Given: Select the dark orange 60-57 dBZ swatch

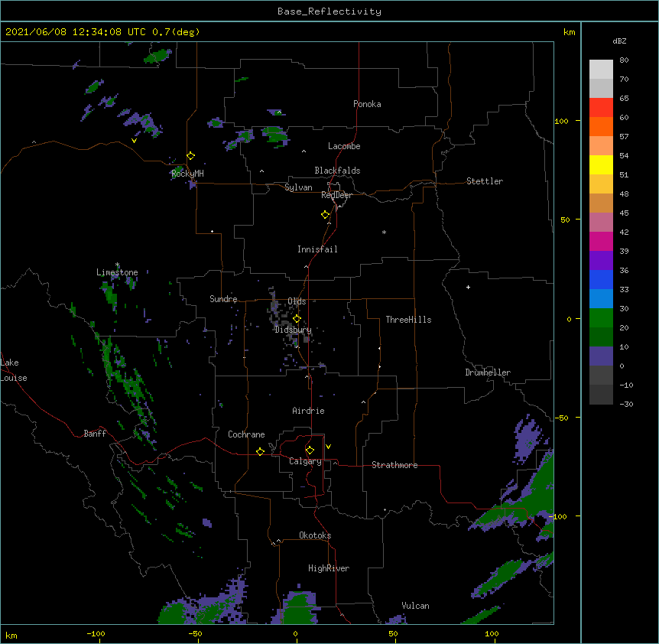Looking at the screenshot, I should (x=601, y=126).
